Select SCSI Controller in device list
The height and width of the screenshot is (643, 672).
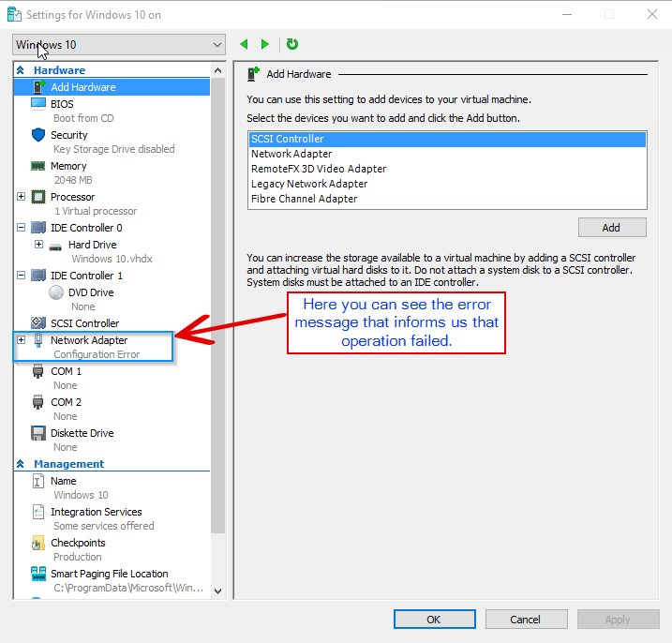click(447, 139)
